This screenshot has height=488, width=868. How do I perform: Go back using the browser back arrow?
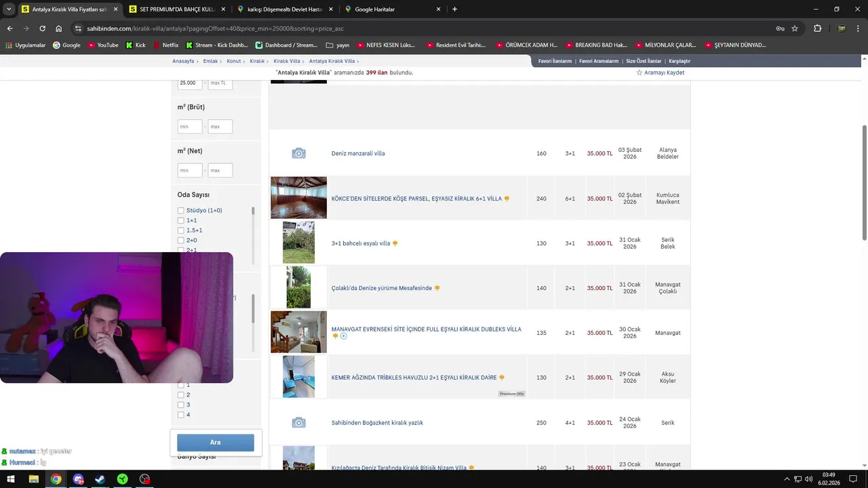pos(9,28)
